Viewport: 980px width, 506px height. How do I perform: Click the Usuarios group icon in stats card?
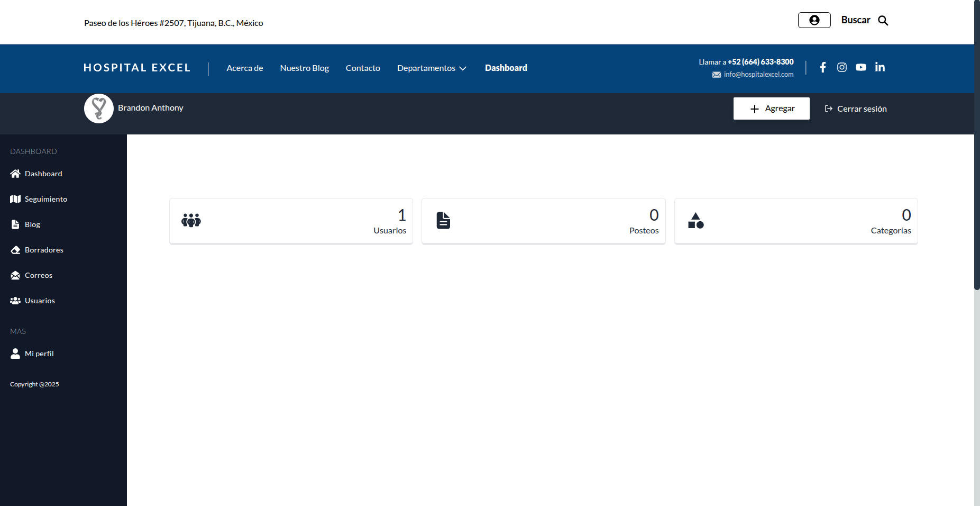191,220
